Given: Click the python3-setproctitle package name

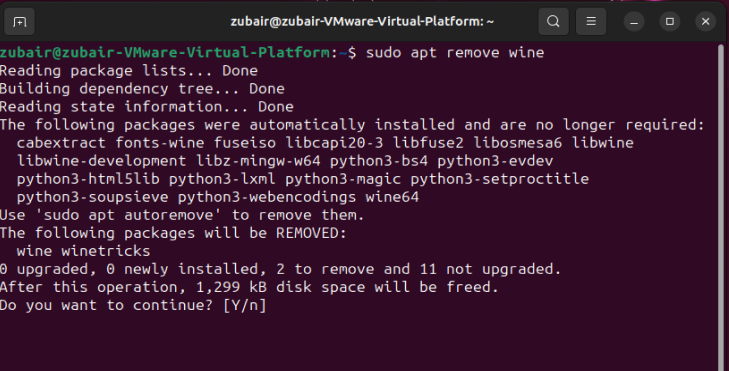Looking at the screenshot, I should coord(500,179).
